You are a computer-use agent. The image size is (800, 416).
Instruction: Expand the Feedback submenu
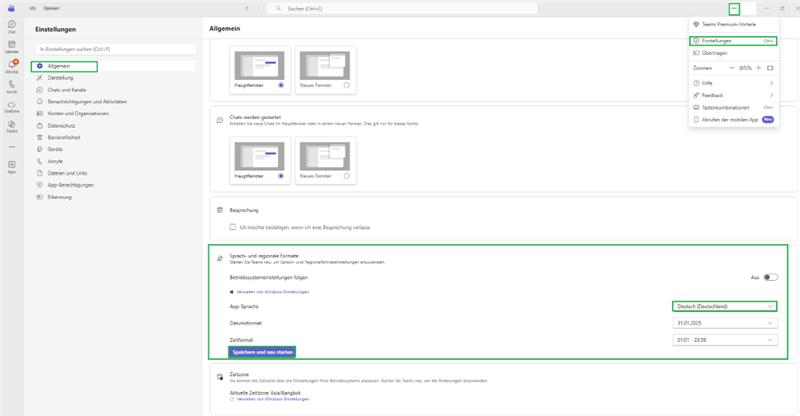coord(734,95)
